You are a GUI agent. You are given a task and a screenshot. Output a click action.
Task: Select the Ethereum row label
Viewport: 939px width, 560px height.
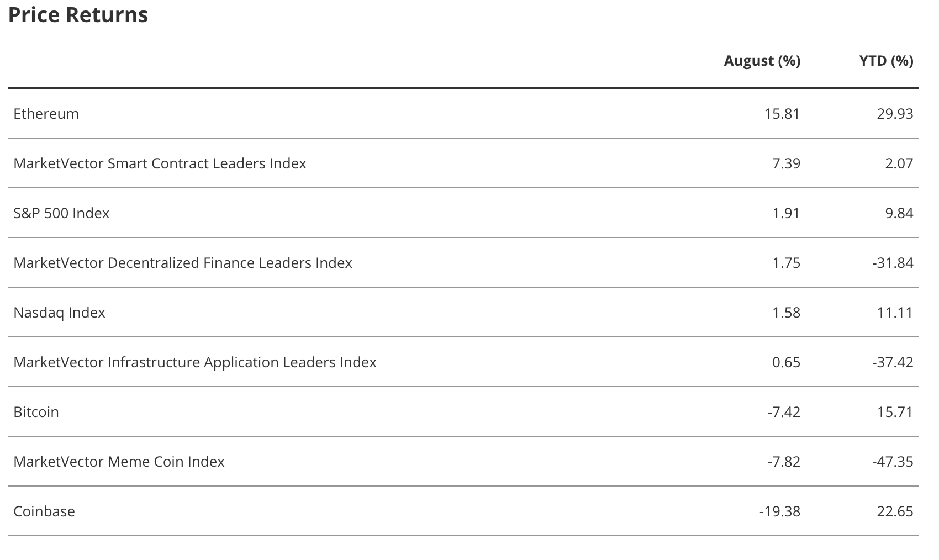coord(46,114)
